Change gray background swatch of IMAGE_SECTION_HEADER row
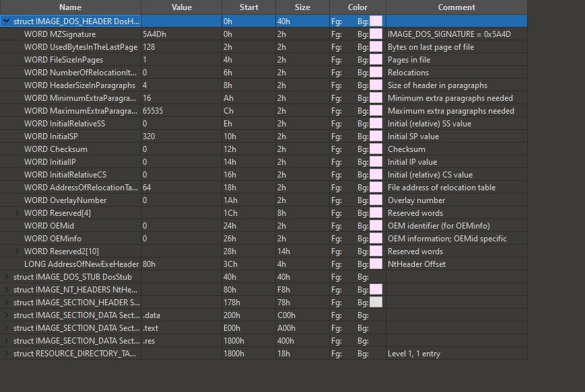Screen dimensions: 585x392 pos(376,302)
